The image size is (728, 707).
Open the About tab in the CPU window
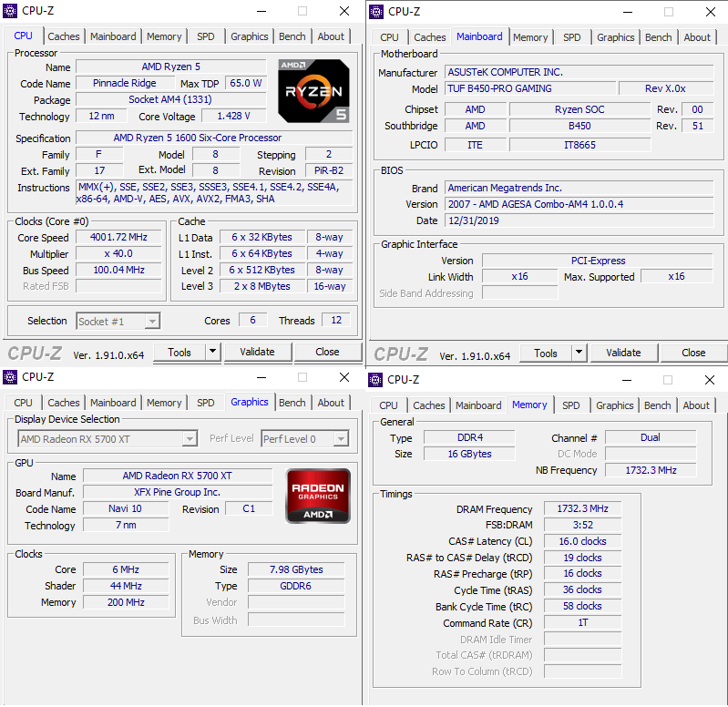pyautogui.click(x=331, y=36)
